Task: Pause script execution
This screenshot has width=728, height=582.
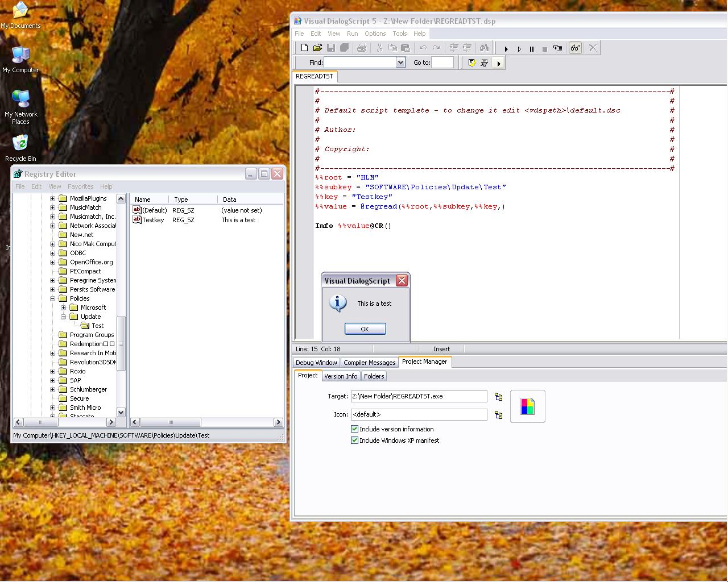Action: point(532,49)
